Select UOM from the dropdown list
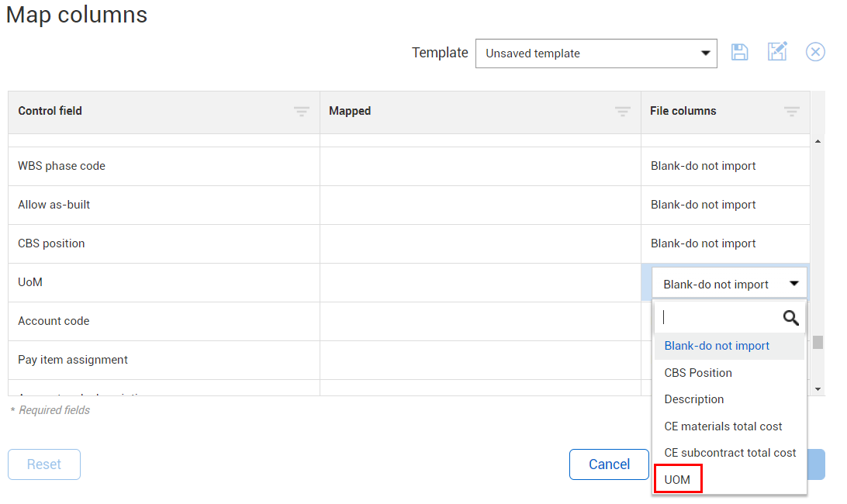Viewport: 847px width, 504px height. coord(678,480)
